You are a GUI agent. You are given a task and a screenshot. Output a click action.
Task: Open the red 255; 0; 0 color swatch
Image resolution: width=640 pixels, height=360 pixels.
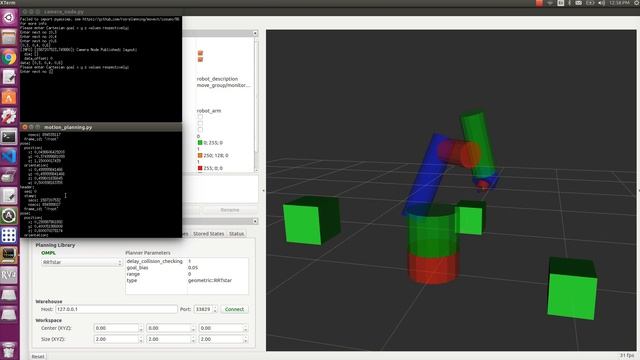coord(200,168)
